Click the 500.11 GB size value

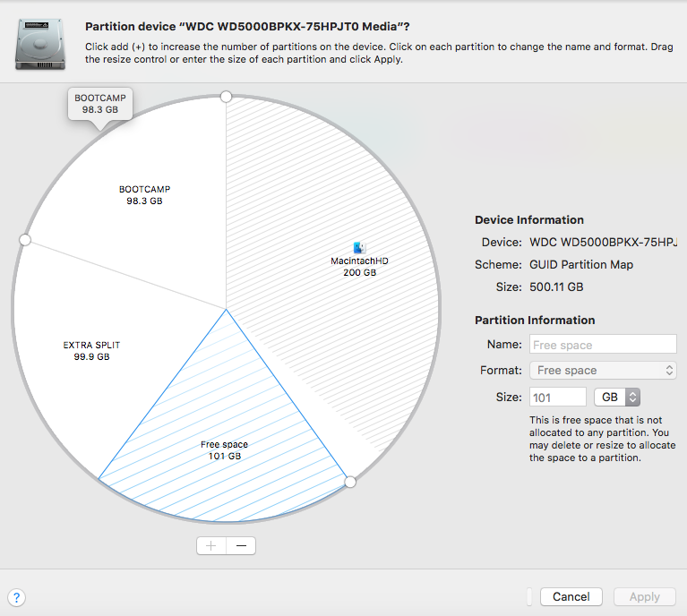pyautogui.click(x=556, y=287)
